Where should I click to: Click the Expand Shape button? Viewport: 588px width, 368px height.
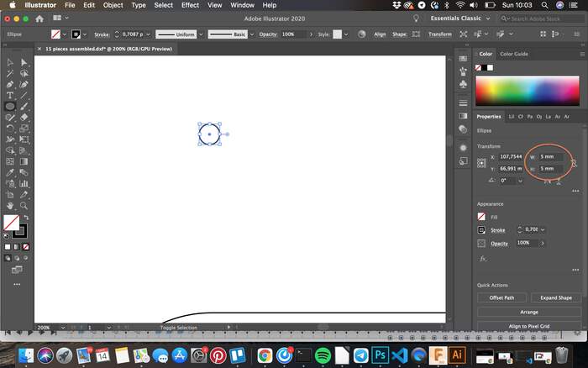tap(556, 297)
